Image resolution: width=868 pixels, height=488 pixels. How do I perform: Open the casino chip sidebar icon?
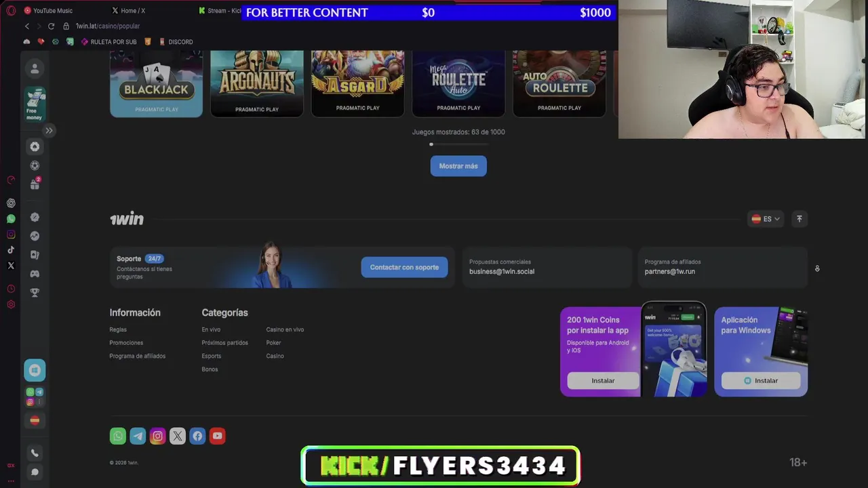[x=35, y=146]
